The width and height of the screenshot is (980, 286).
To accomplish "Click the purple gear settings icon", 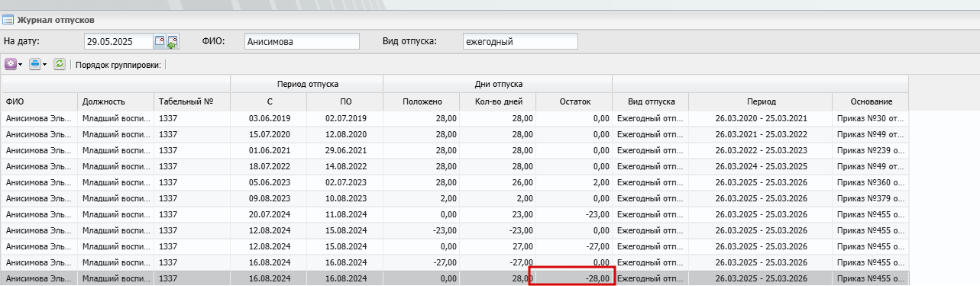I will coord(11,65).
